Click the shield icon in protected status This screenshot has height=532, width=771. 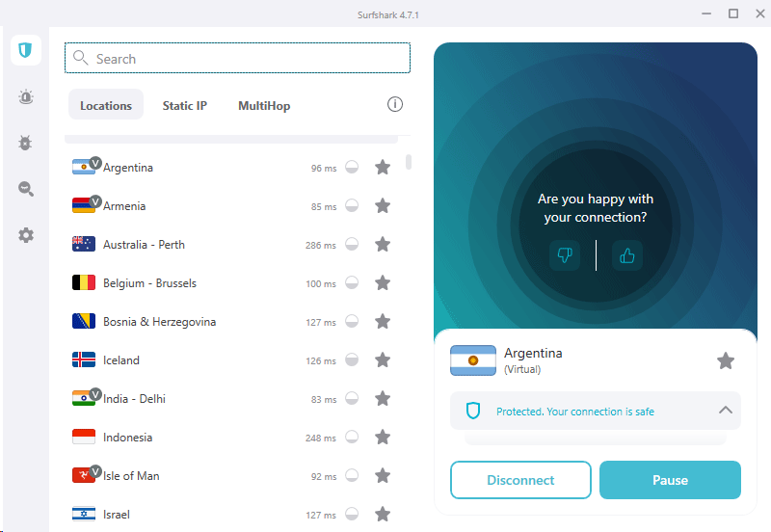tap(473, 411)
